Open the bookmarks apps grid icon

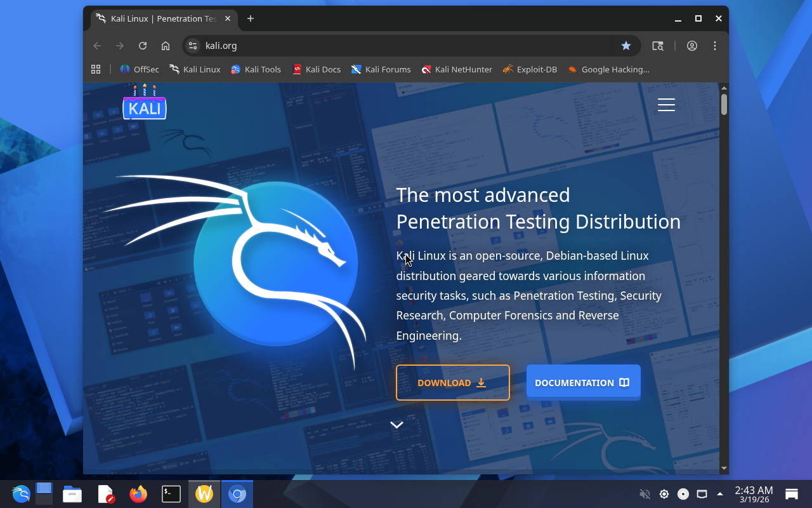(96, 69)
